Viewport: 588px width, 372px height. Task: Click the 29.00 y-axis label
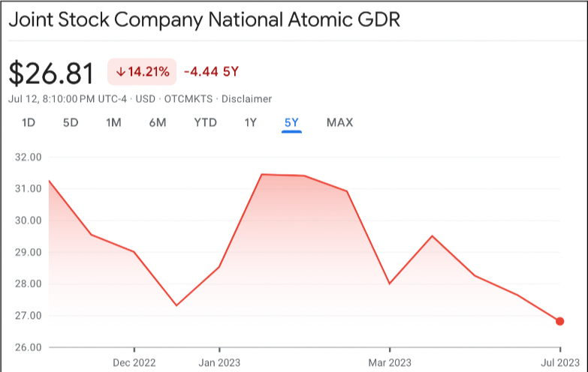(x=28, y=252)
